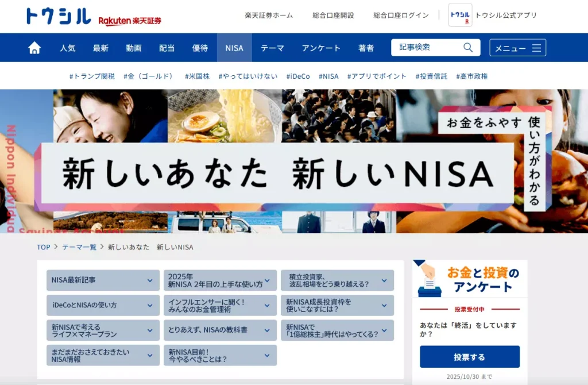588x385 pixels.
Task: Click the 総合口座ログイン link
Action: pos(400,16)
